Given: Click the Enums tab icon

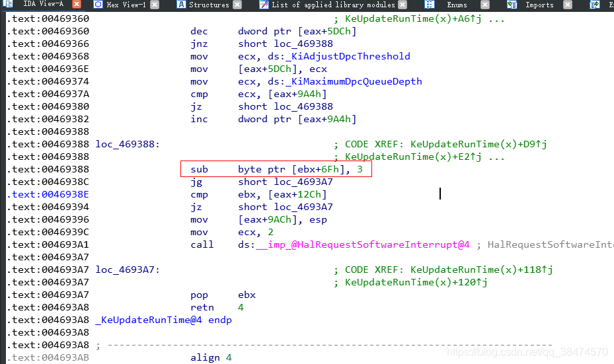Looking at the screenshot, I should point(430,5).
